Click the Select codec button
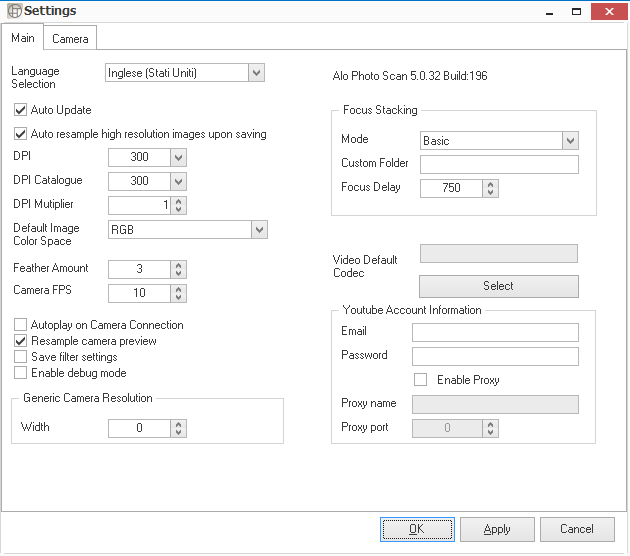The image size is (630, 556). (499, 286)
